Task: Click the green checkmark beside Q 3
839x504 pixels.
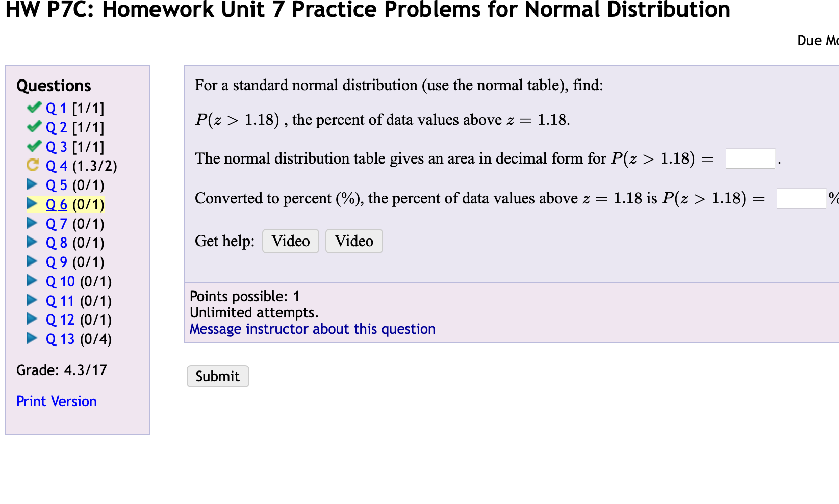Action: click(x=34, y=146)
